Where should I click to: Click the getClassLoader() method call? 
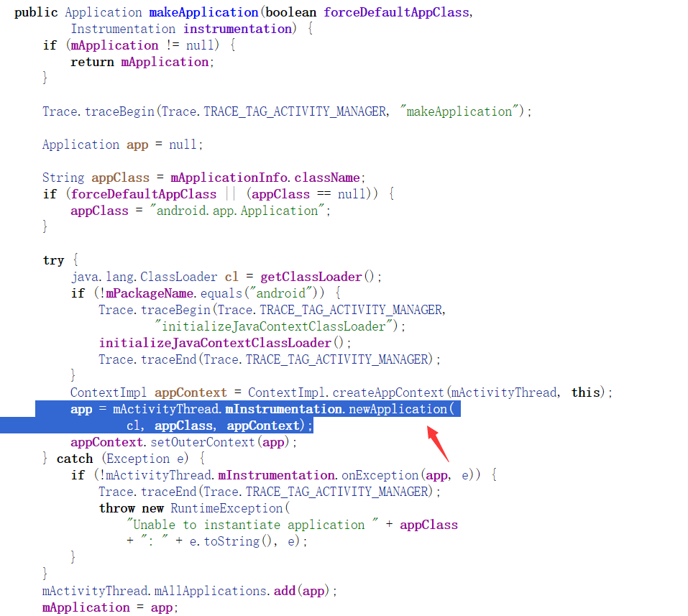[321, 277]
